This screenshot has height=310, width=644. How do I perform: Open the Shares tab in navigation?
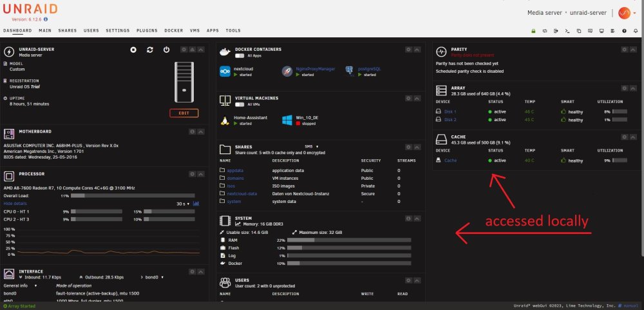pos(68,31)
